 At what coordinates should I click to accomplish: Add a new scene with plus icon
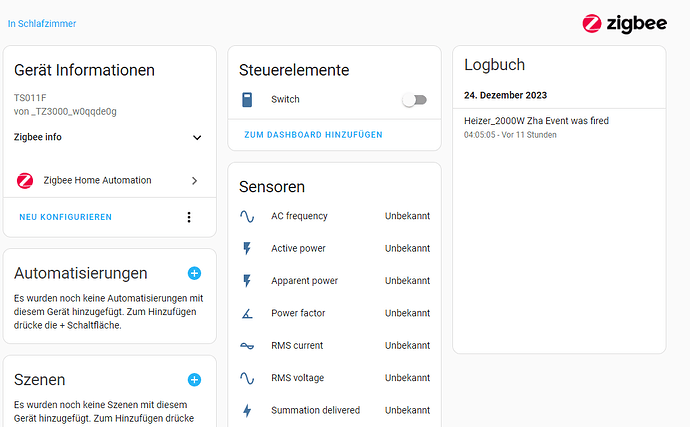click(194, 380)
